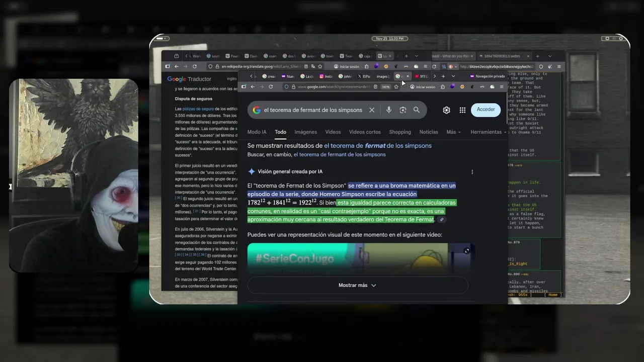
Task: Switch to the Imágenes tab
Action: (306, 132)
